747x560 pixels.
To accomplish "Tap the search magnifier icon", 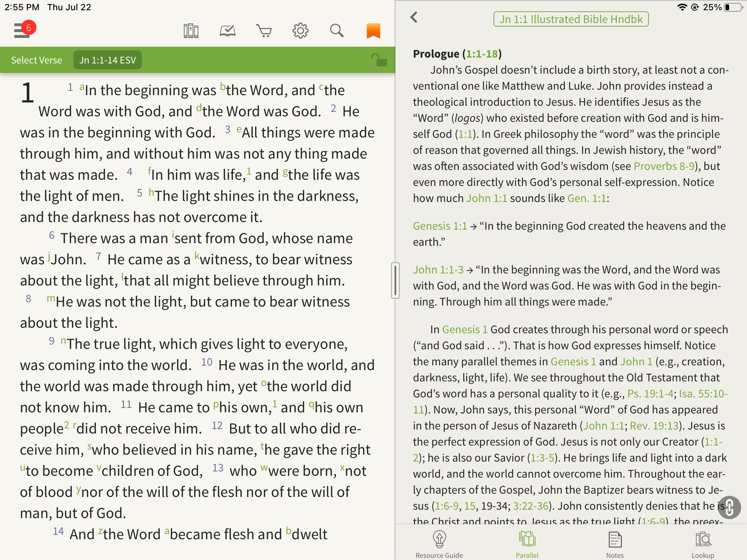I will coord(337,31).
